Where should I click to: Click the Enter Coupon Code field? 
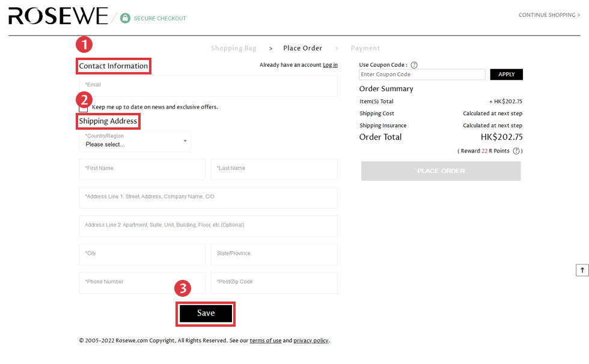pos(422,74)
